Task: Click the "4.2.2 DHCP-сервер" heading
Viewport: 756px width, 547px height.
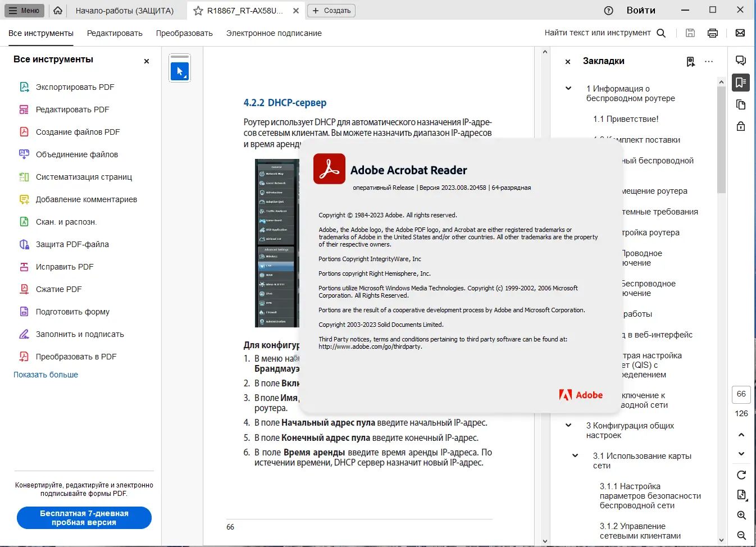Action: tap(285, 103)
